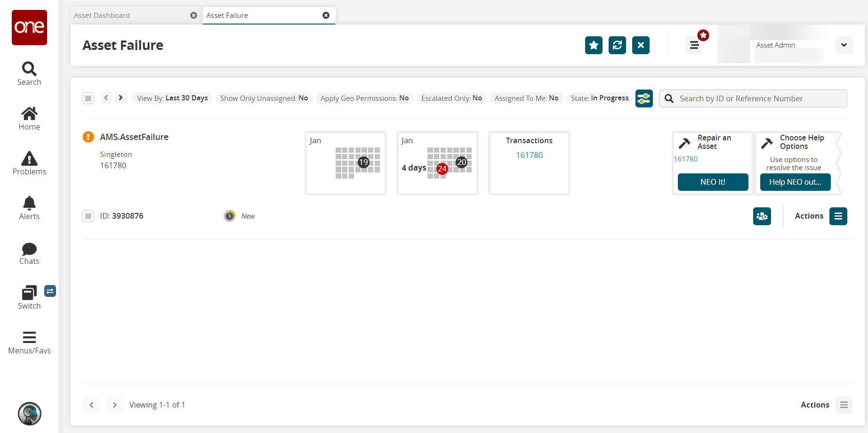Click the Jan calendar card showing 4 days
Image resolution: width=868 pixels, height=433 pixels.
pyautogui.click(x=438, y=163)
